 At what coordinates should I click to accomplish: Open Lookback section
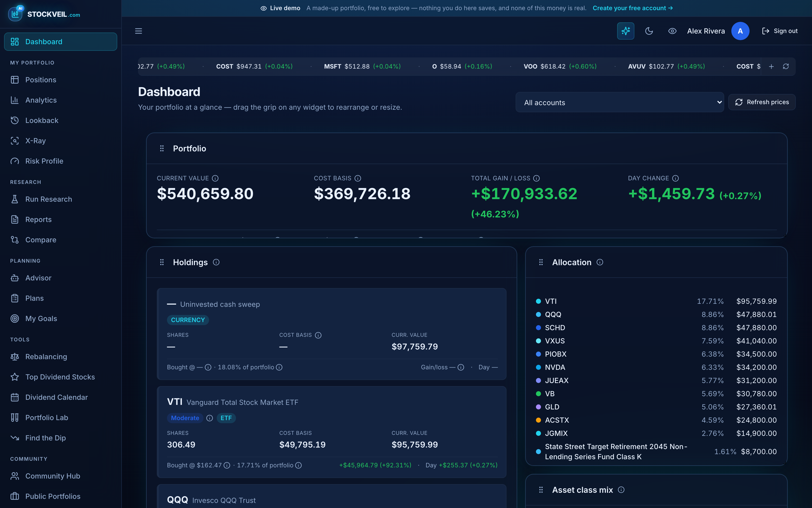point(60,120)
